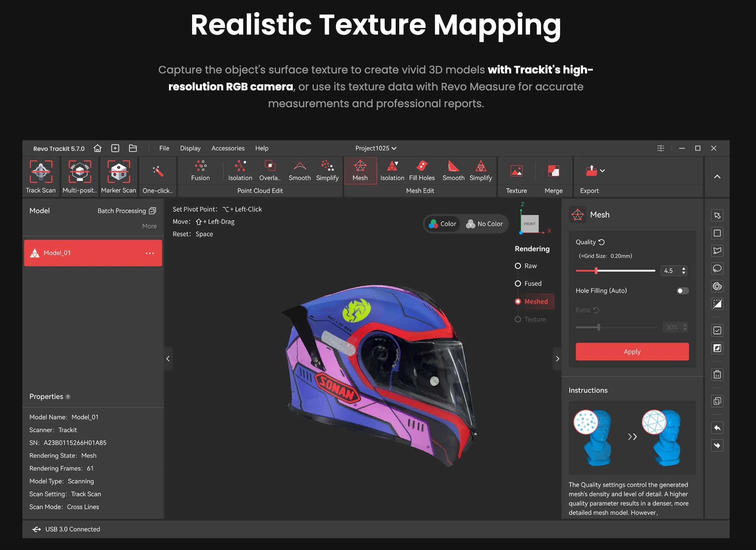Viewport: 756px width, 550px height.
Task: Select Raw rendering option
Action: 526,266
